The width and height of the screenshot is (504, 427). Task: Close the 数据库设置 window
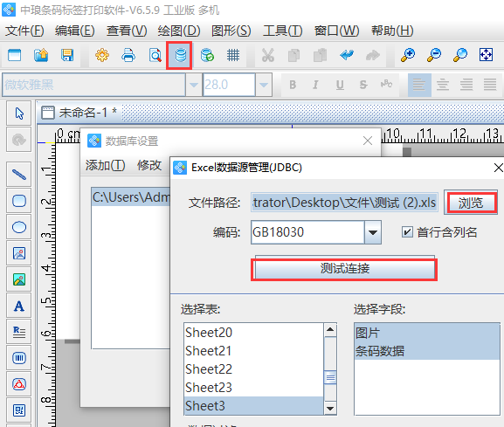(x=368, y=141)
